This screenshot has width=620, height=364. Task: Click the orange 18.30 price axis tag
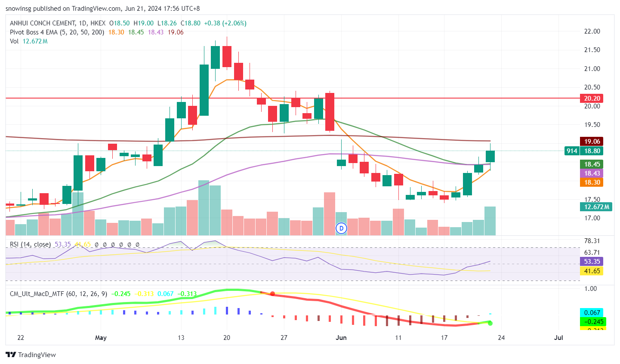[x=592, y=182]
